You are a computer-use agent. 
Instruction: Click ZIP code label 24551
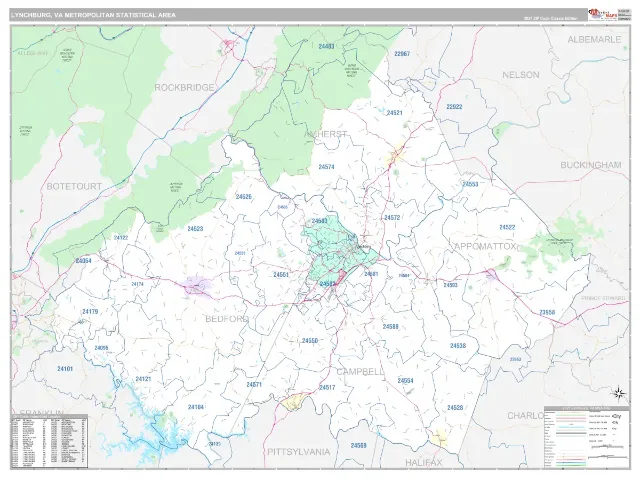pos(281,274)
